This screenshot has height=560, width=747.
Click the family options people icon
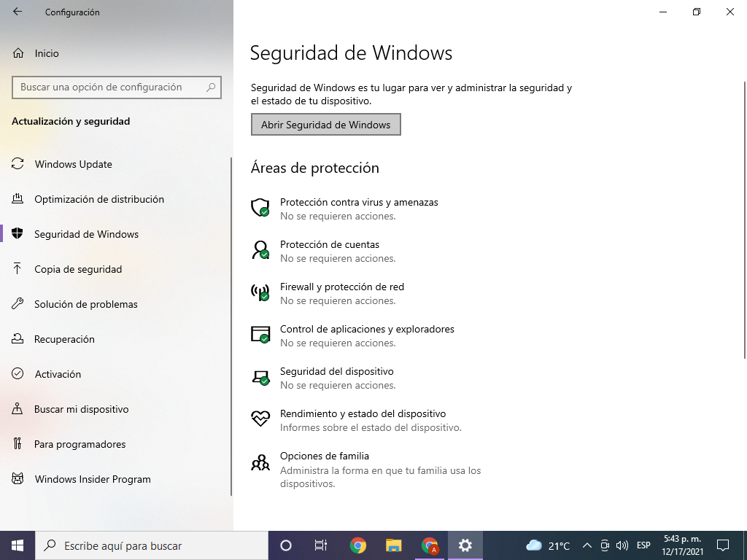pyautogui.click(x=260, y=462)
